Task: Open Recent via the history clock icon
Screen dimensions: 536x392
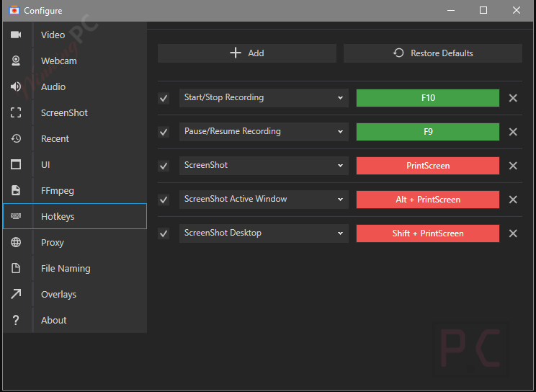Action: pos(16,138)
